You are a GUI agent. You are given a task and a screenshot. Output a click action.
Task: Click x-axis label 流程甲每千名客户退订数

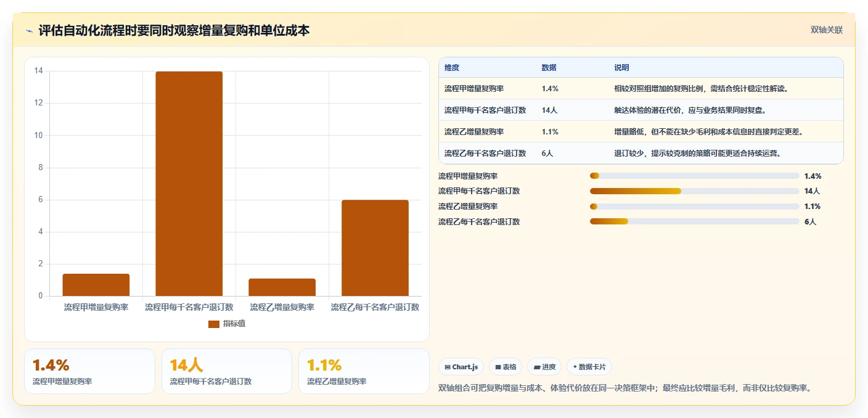pyautogui.click(x=189, y=307)
